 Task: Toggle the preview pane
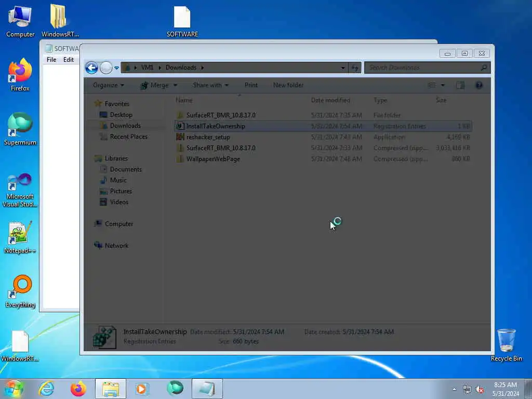[x=460, y=85]
